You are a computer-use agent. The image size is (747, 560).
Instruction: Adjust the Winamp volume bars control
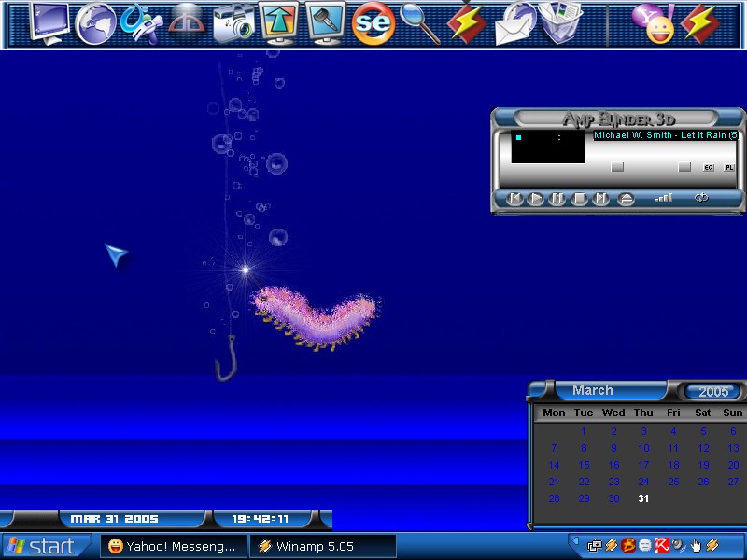tap(663, 198)
